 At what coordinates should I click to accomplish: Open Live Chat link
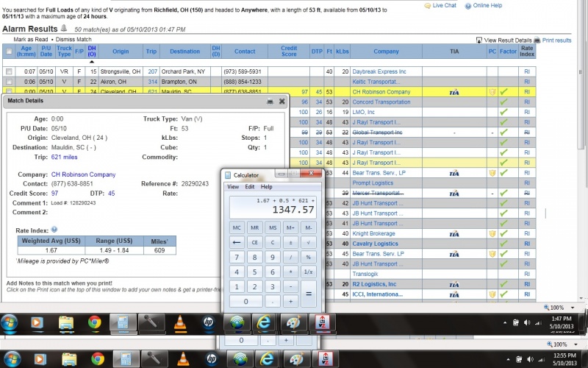(440, 5)
